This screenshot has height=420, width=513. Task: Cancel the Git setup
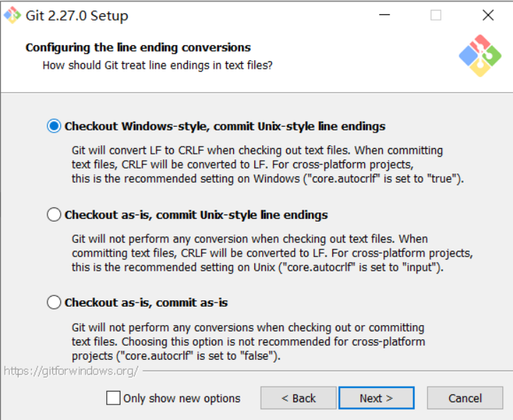coord(465,398)
